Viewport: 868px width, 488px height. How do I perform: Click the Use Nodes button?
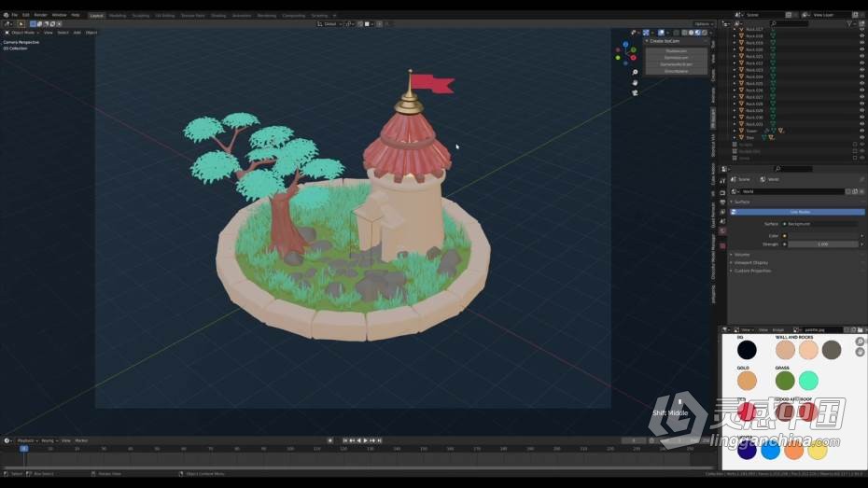[798, 212]
